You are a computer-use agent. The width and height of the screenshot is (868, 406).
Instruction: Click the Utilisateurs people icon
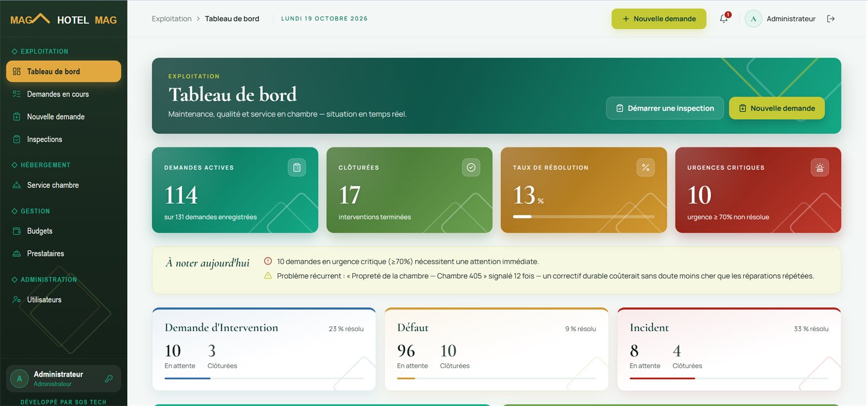[x=17, y=299]
